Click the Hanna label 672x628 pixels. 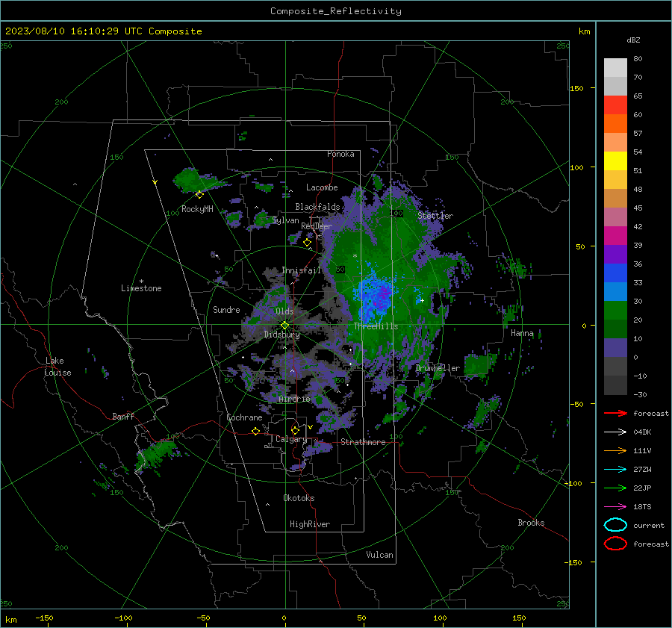tap(522, 333)
